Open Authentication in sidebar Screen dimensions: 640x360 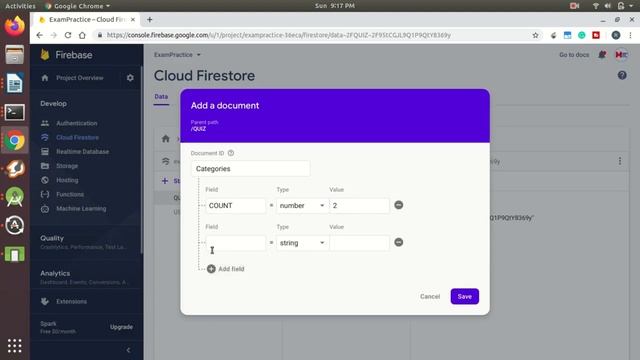pyautogui.click(x=76, y=123)
